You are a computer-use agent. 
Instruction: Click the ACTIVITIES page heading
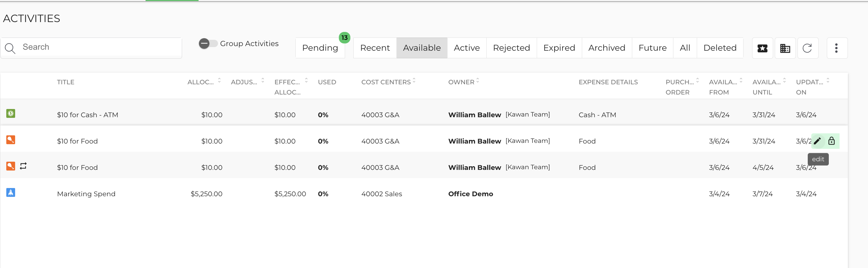32,18
